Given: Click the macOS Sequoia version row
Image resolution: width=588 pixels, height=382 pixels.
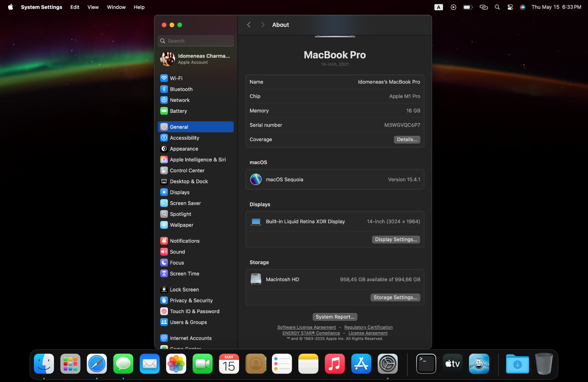Looking at the screenshot, I should [335, 179].
